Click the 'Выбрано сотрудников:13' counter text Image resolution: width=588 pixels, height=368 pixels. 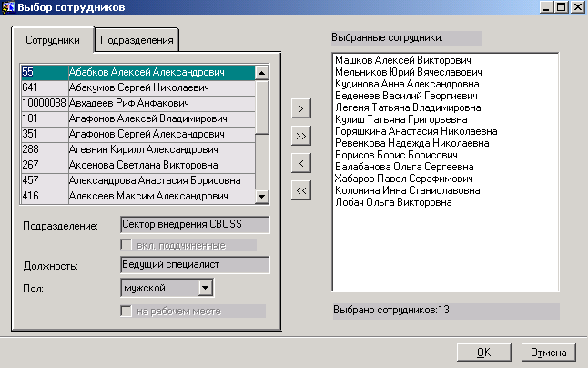coord(391,310)
